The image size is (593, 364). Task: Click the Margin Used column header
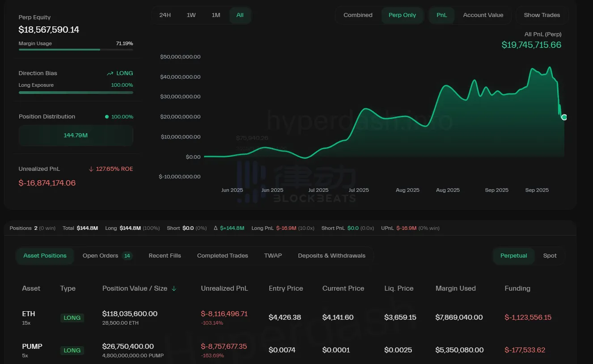[455, 288]
